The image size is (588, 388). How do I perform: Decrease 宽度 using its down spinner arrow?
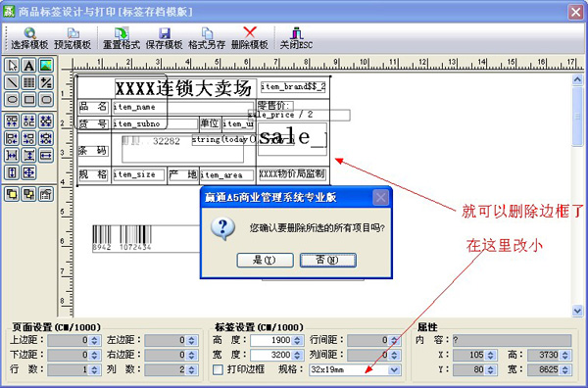click(x=297, y=358)
